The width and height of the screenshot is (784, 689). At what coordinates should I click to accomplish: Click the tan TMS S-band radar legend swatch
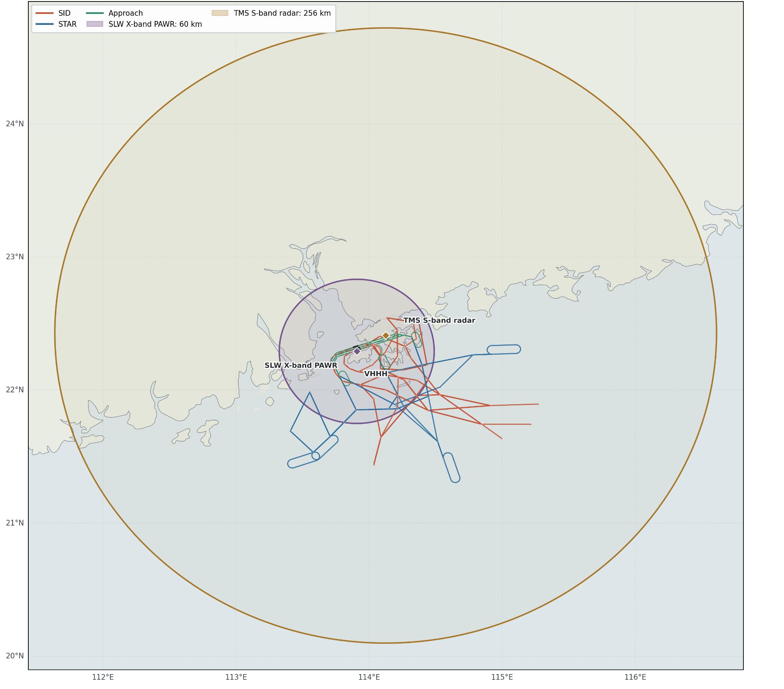point(220,13)
